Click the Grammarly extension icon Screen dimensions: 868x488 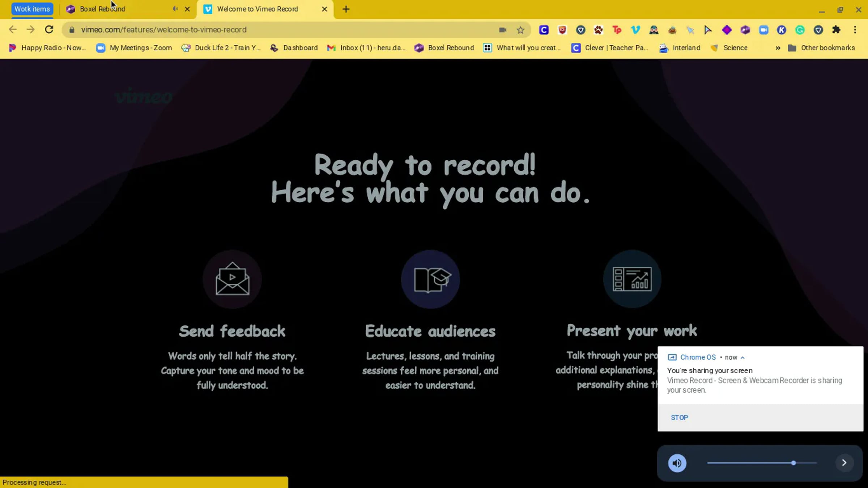[x=800, y=30]
